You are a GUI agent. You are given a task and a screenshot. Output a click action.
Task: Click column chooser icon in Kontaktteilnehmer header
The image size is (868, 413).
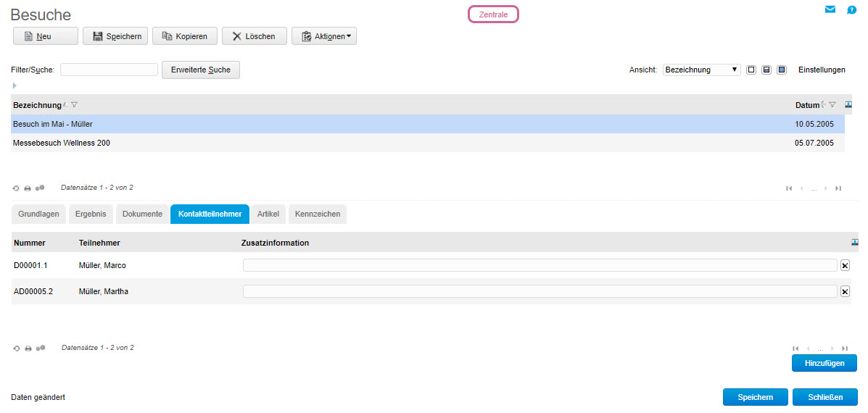pyautogui.click(x=855, y=241)
